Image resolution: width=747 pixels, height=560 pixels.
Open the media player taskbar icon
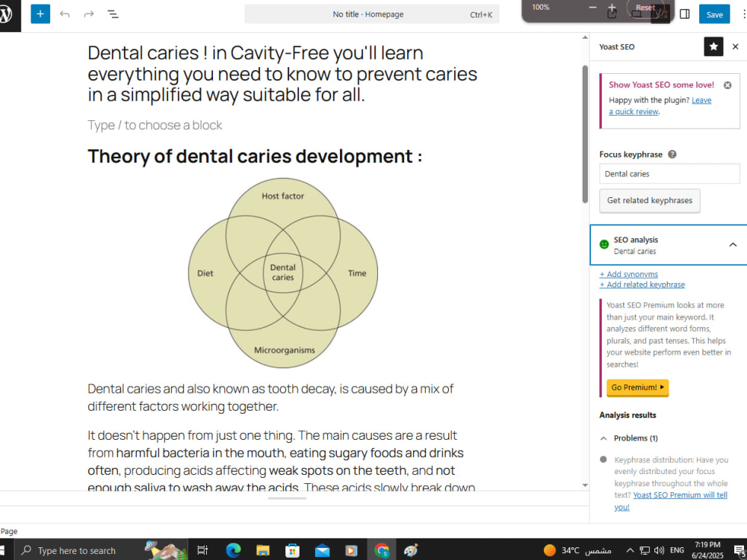pos(351,550)
